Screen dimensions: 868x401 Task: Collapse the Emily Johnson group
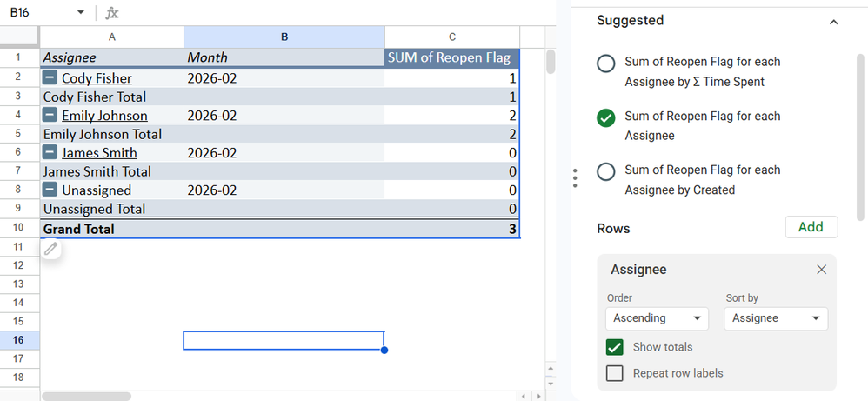(x=50, y=116)
